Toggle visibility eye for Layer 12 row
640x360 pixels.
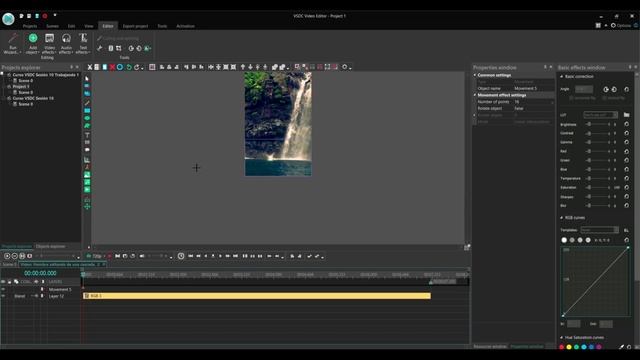tap(3, 296)
